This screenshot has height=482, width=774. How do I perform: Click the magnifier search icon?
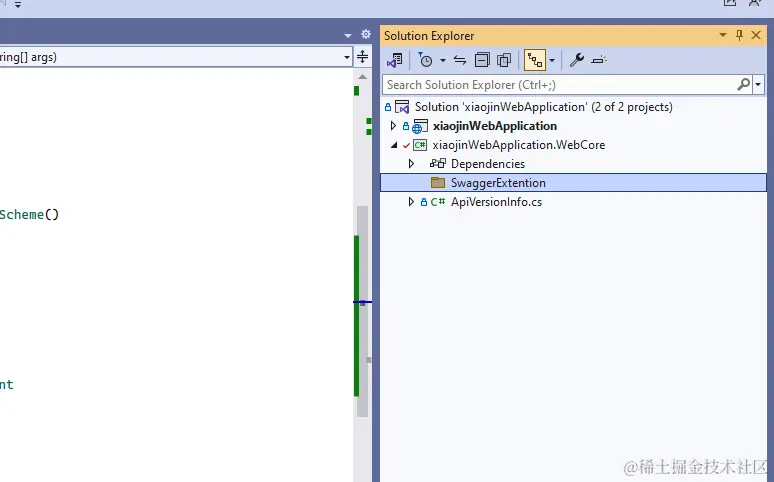pyautogui.click(x=743, y=85)
